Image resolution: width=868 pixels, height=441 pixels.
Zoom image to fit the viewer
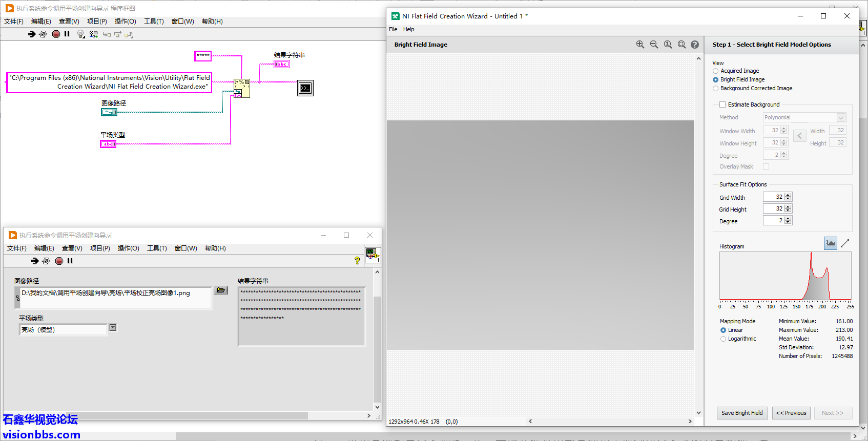681,45
